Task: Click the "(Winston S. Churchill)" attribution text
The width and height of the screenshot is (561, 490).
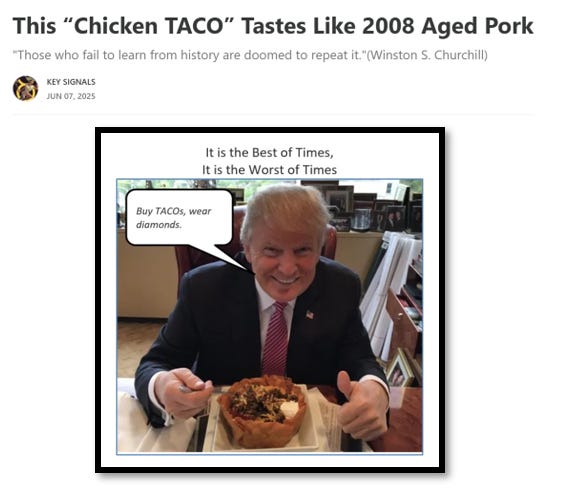Action: pos(427,55)
